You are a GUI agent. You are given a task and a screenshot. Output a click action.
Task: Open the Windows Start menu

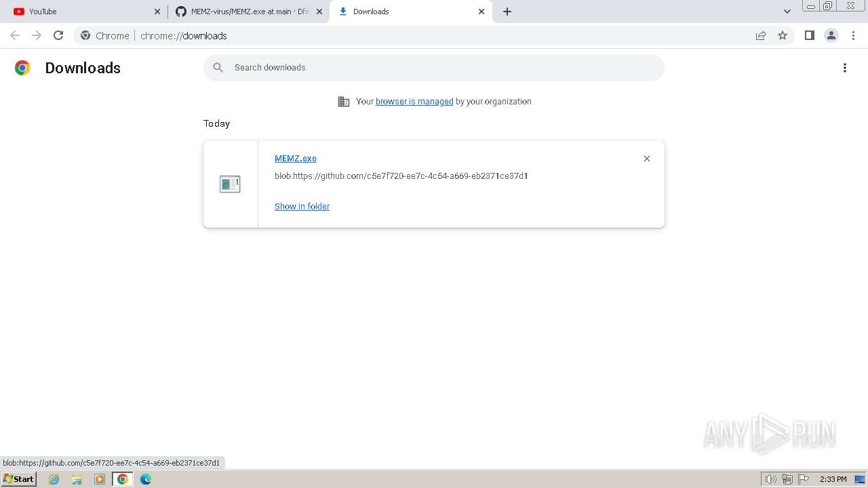(18, 479)
